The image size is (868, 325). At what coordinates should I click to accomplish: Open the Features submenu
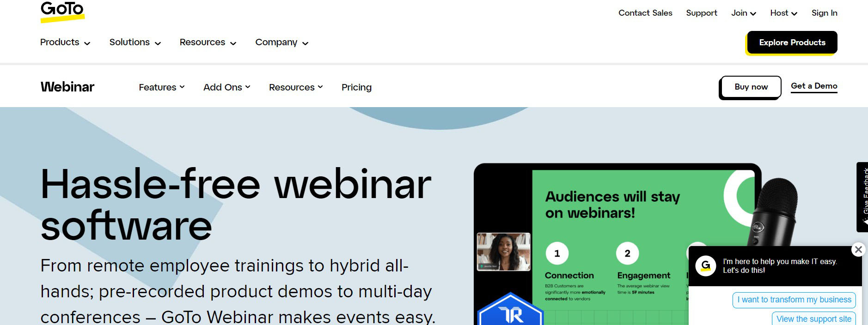click(162, 87)
